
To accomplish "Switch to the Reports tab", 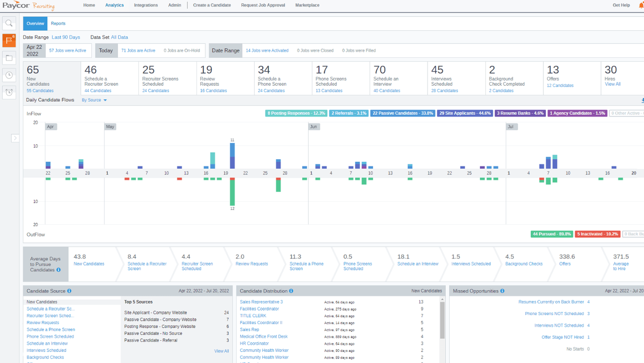I will pyautogui.click(x=58, y=24).
